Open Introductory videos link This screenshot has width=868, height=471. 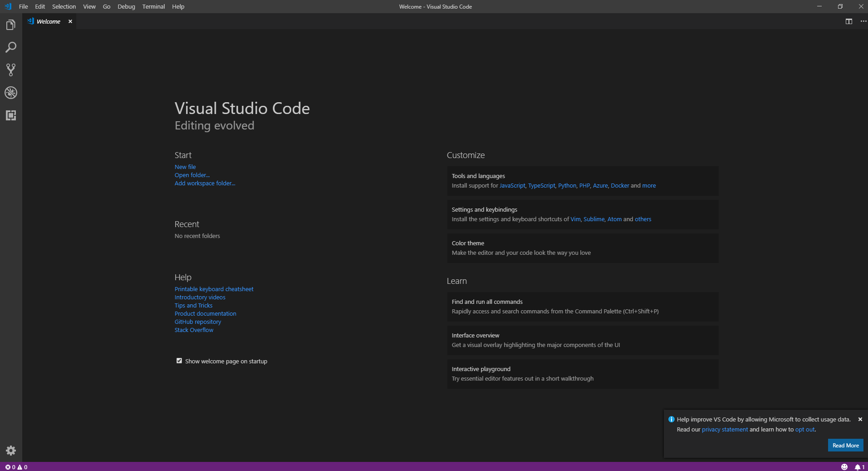pos(200,297)
